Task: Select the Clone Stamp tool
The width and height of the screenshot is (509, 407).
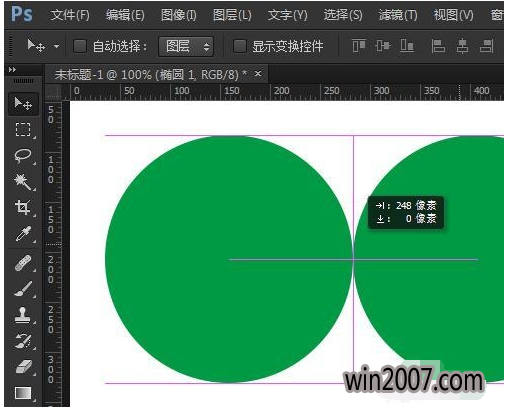Action: click(23, 315)
